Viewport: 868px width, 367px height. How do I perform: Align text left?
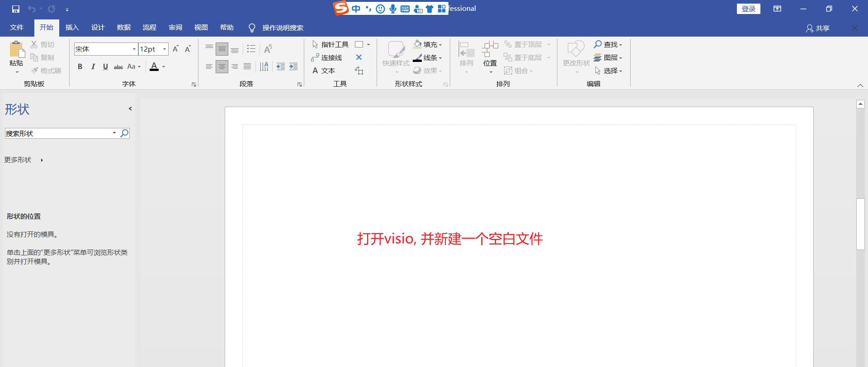[209, 67]
